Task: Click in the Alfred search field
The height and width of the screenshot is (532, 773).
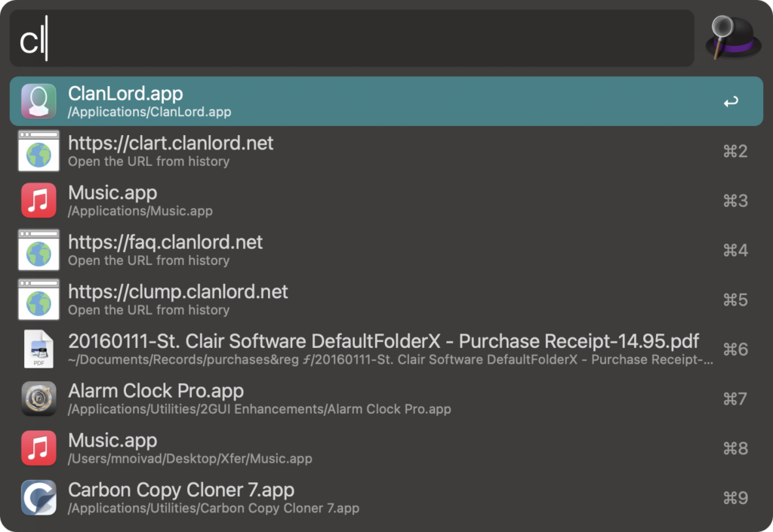Action: [351, 38]
